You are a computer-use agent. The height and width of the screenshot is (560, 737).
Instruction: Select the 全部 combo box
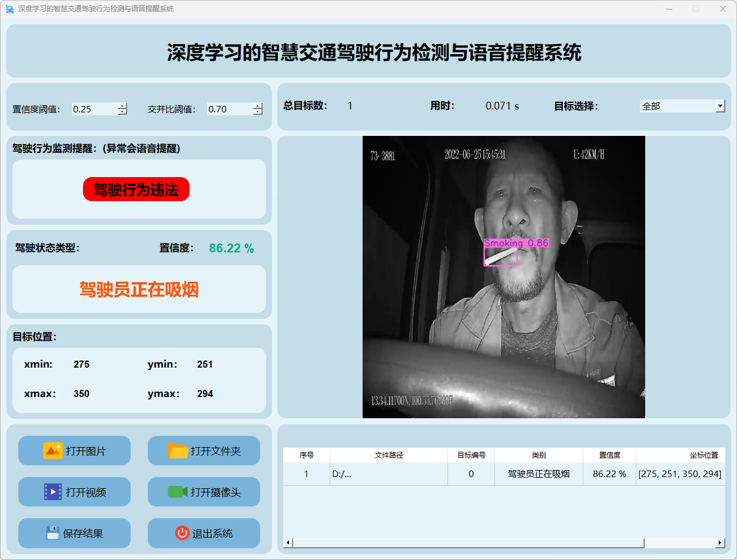[x=677, y=106]
